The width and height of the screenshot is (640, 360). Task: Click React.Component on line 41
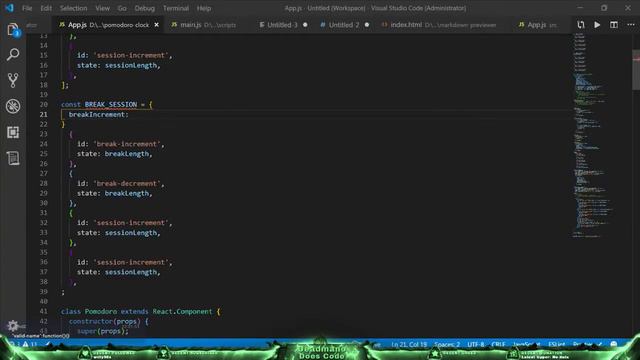coord(182,311)
